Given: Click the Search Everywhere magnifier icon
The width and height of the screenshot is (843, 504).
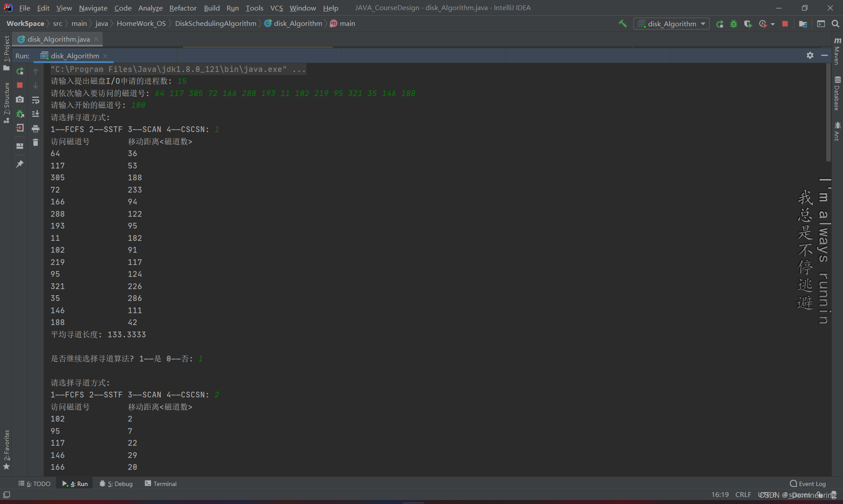Looking at the screenshot, I should (x=836, y=24).
